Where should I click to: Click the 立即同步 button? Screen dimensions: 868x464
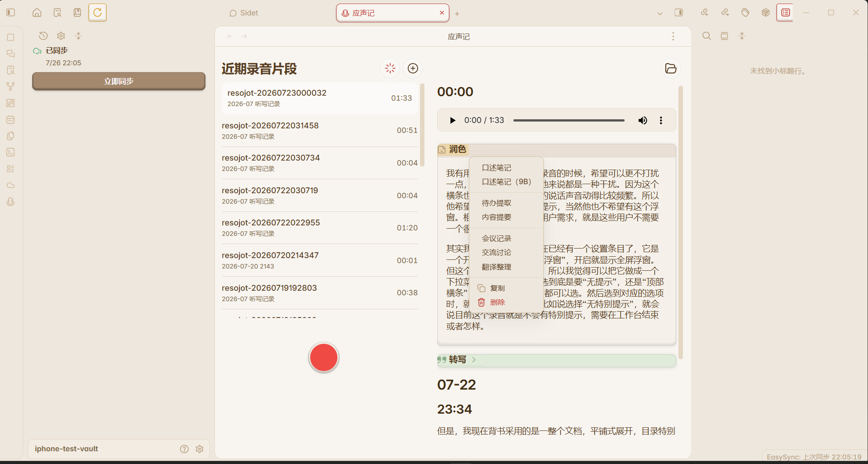(x=119, y=81)
